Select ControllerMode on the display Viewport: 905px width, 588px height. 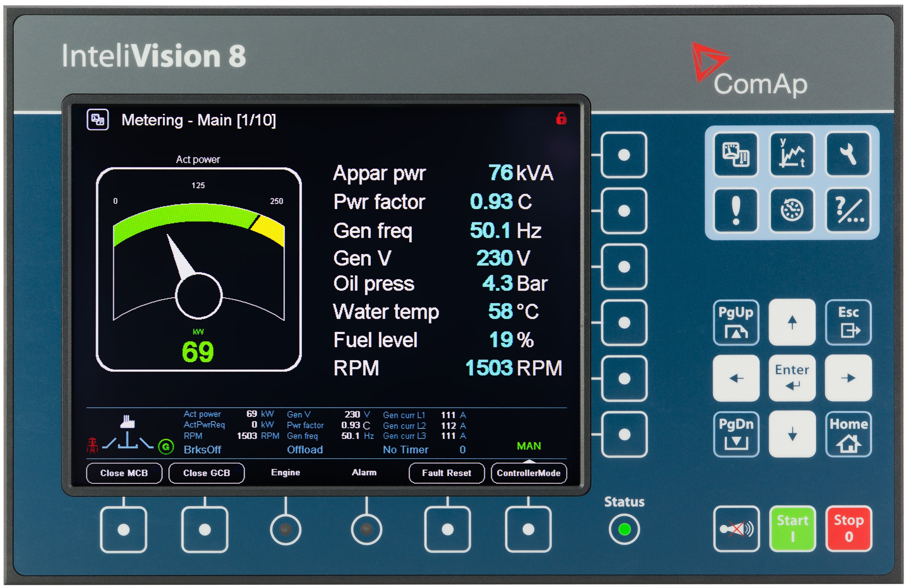[x=529, y=473]
